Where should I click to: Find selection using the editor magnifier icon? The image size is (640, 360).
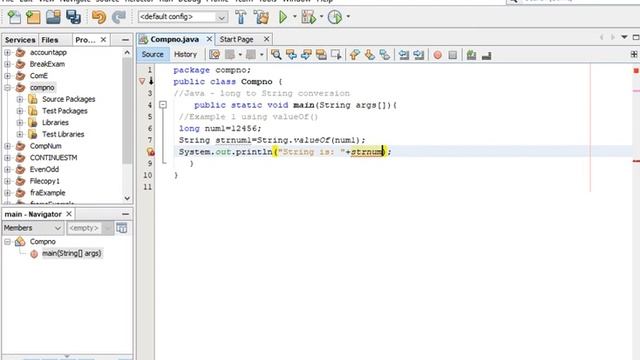[x=276, y=55]
